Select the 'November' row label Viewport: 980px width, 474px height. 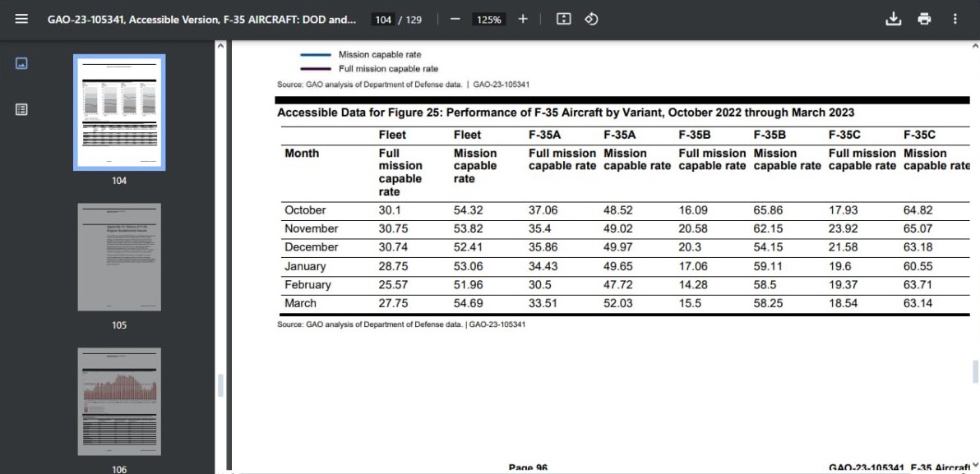pos(312,228)
